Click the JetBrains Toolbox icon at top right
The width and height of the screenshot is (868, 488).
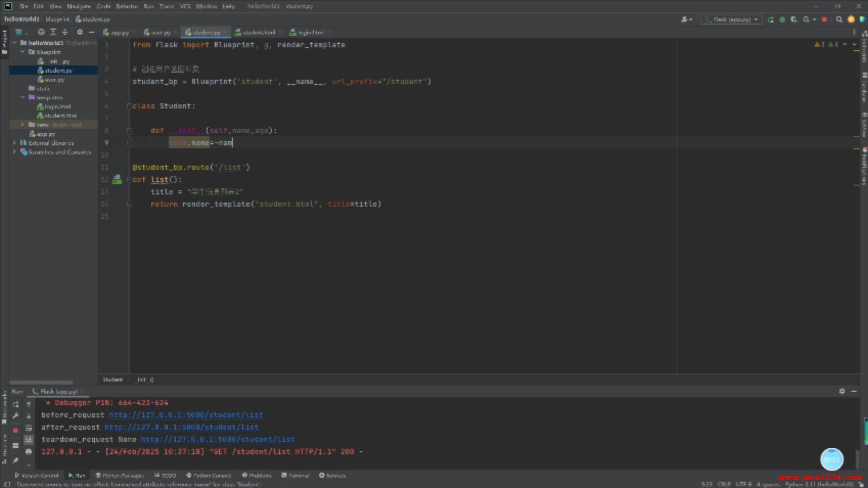(862, 19)
